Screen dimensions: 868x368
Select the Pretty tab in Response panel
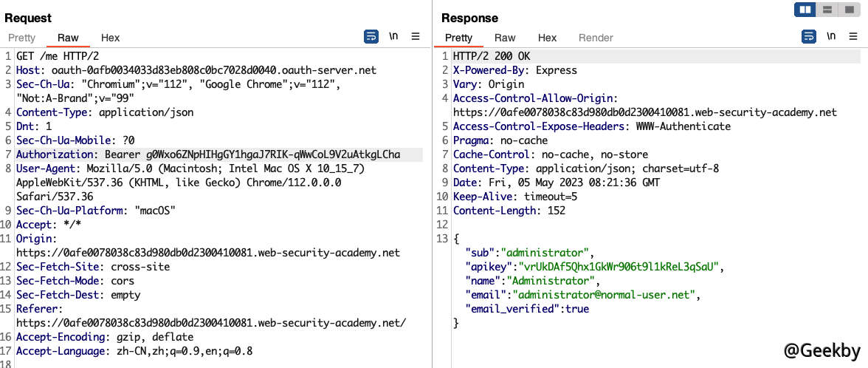coord(458,38)
